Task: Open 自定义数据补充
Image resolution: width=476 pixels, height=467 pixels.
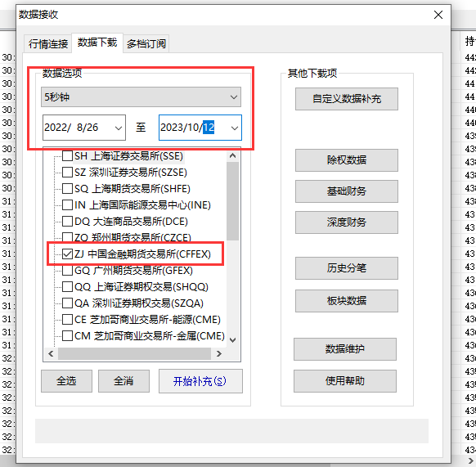Action: point(347,99)
